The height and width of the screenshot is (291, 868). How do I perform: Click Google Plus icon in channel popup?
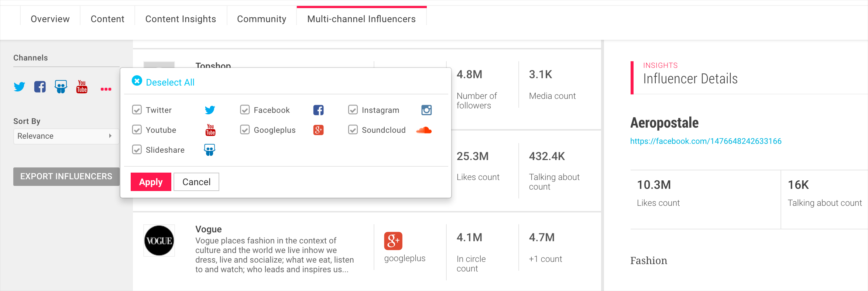(x=319, y=130)
